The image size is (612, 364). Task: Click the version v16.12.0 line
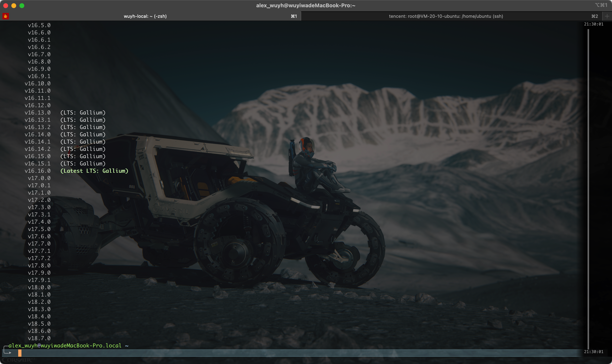click(38, 105)
